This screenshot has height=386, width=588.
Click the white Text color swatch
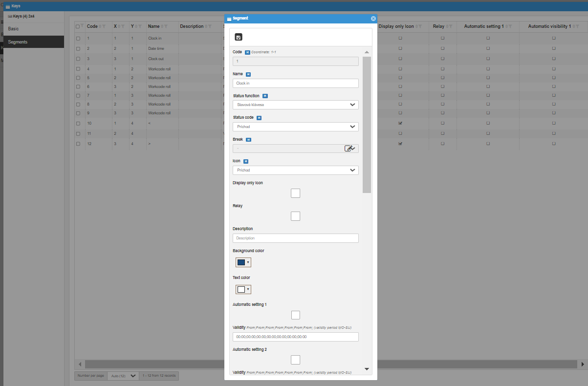pyautogui.click(x=241, y=289)
